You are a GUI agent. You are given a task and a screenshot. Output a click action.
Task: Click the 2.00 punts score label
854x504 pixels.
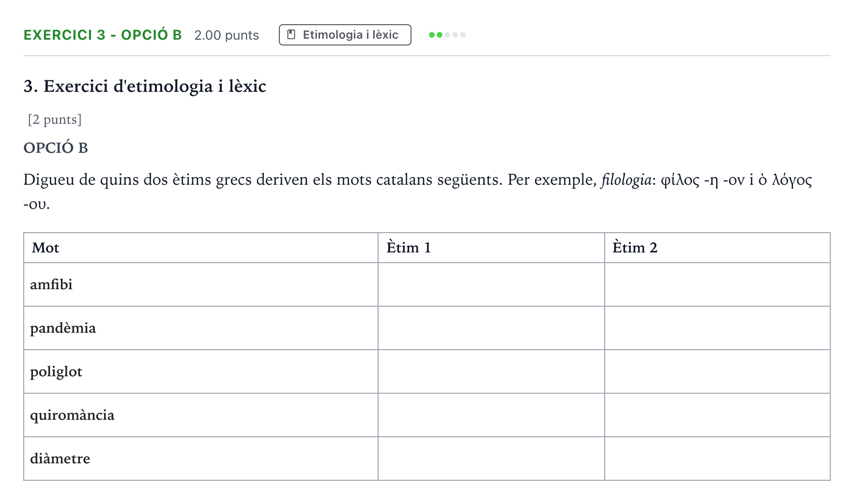pos(227,35)
